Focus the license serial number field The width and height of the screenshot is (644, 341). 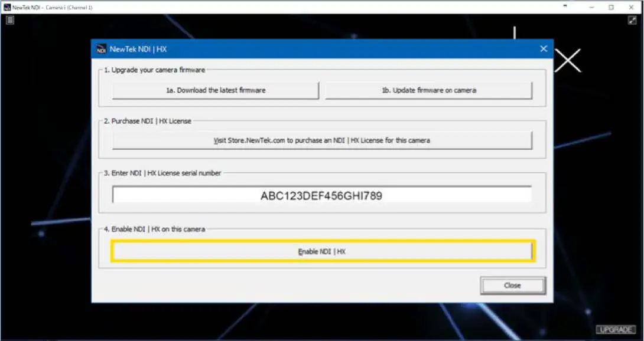(322, 195)
